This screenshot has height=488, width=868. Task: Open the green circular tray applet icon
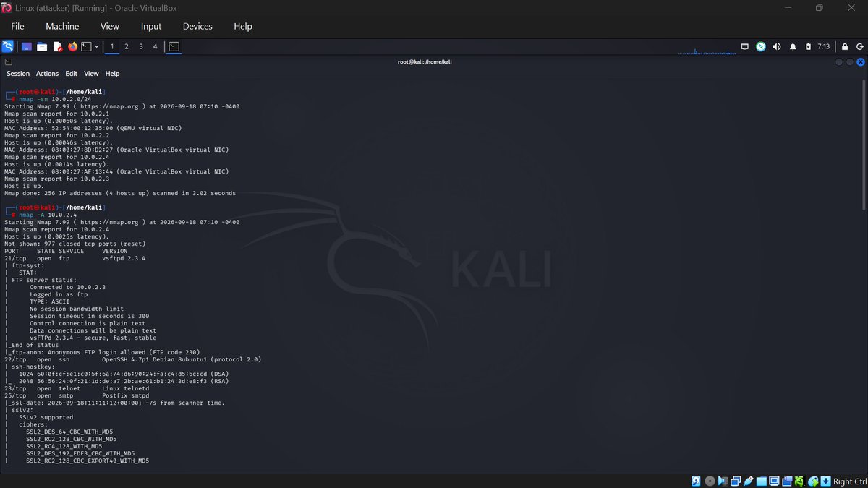pyautogui.click(x=761, y=47)
